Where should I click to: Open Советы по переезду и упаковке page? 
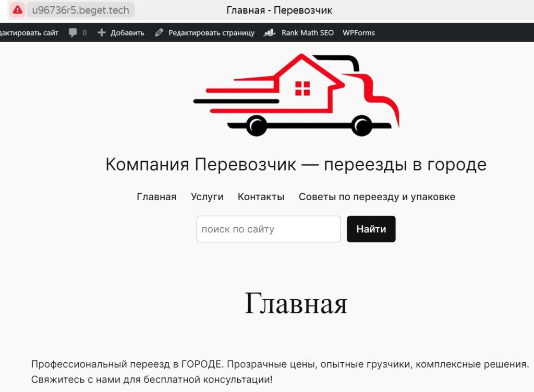[x=377, y=197]
